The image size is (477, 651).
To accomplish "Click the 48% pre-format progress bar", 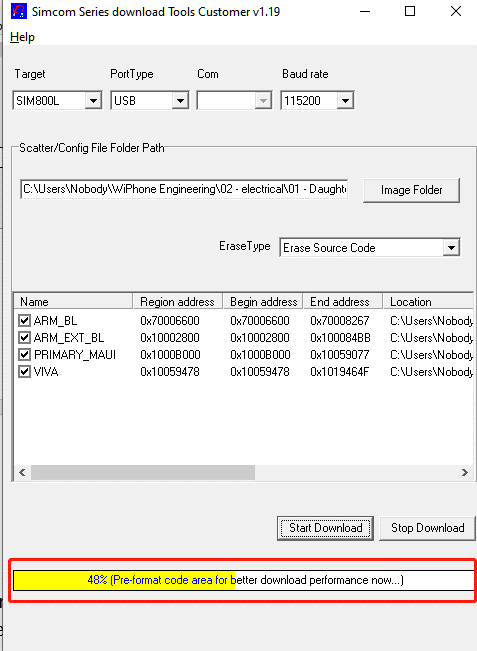I will pos(244,580).
